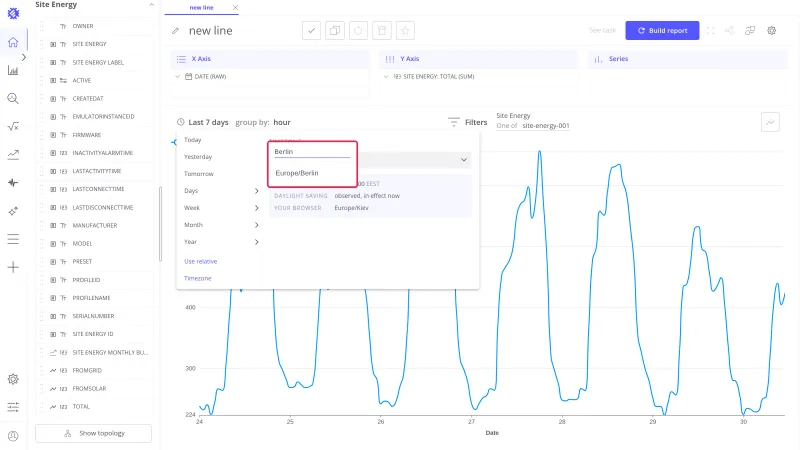Viewport: 800px width, 450px height.
Task: Select the FIRMWARE field
Action: [87, 135]
